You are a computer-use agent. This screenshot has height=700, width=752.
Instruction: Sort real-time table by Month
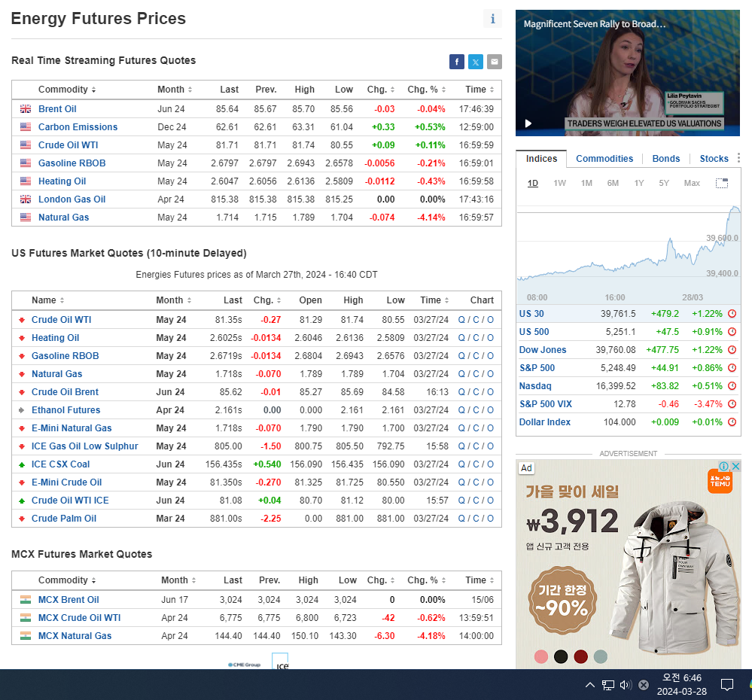pos(175,90)
